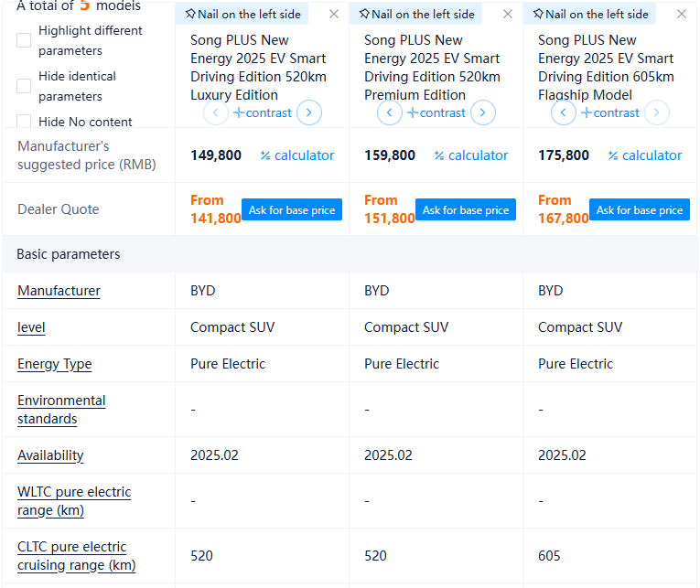The height and width of the screenshot is (588, 700).
Task: Remove the Luxury Edition from comparison
Action: pyautogui.click(x=334, y=14)
